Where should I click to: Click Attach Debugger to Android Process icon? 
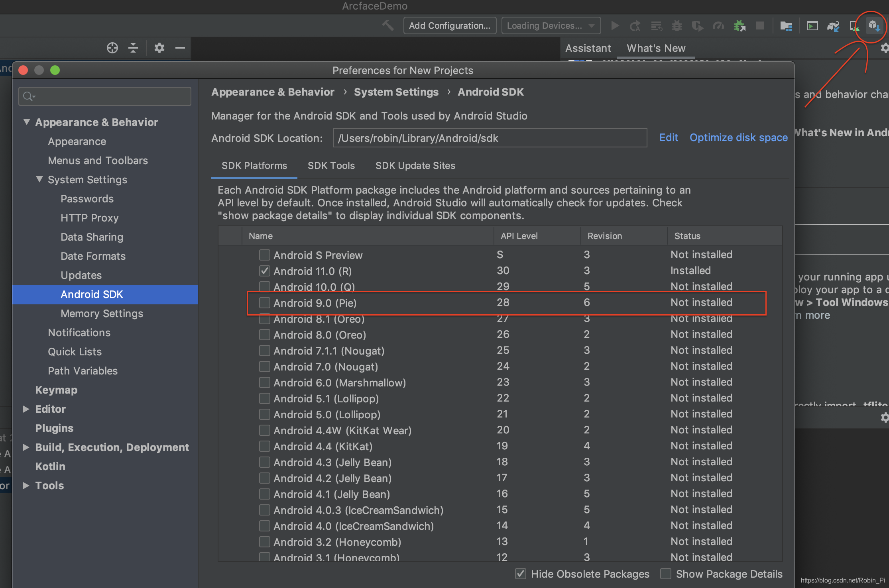740,26
